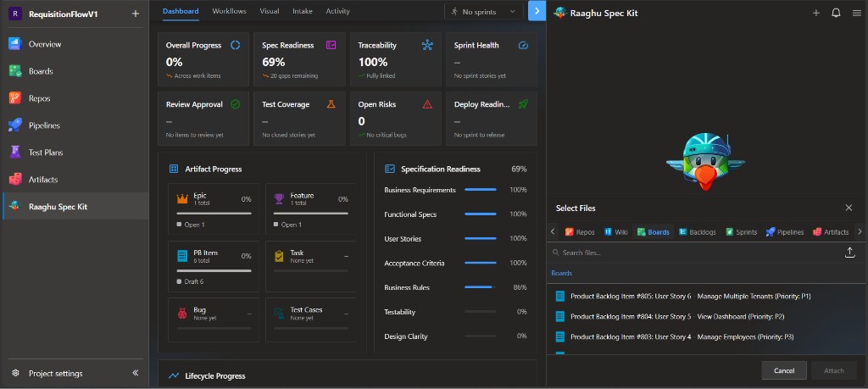868x389 pixels.
Task: Click the Deploy Readiness rocket icon
Action: click(523, 104)
